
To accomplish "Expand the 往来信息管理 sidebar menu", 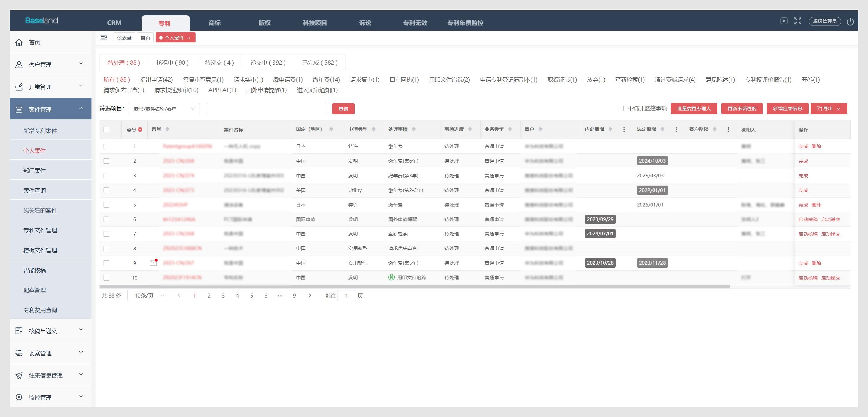I will pyautogui.click(x=50, y=375).
